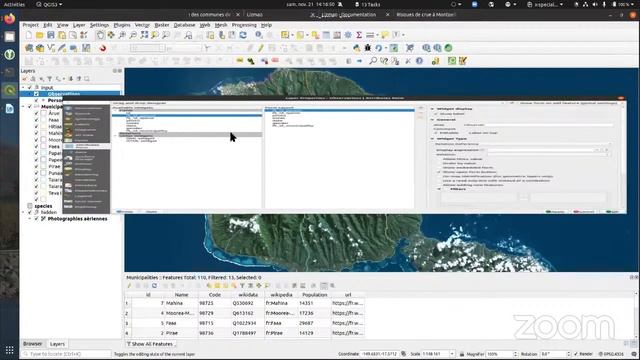Pan map to selection

click(111, 36)
